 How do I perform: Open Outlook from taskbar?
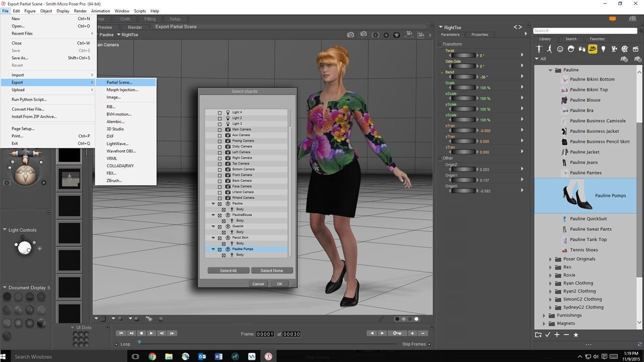pos(202,356)
